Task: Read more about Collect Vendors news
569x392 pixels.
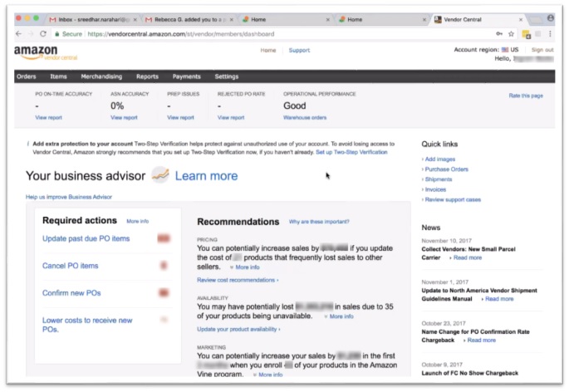Action: pos(468,257)
